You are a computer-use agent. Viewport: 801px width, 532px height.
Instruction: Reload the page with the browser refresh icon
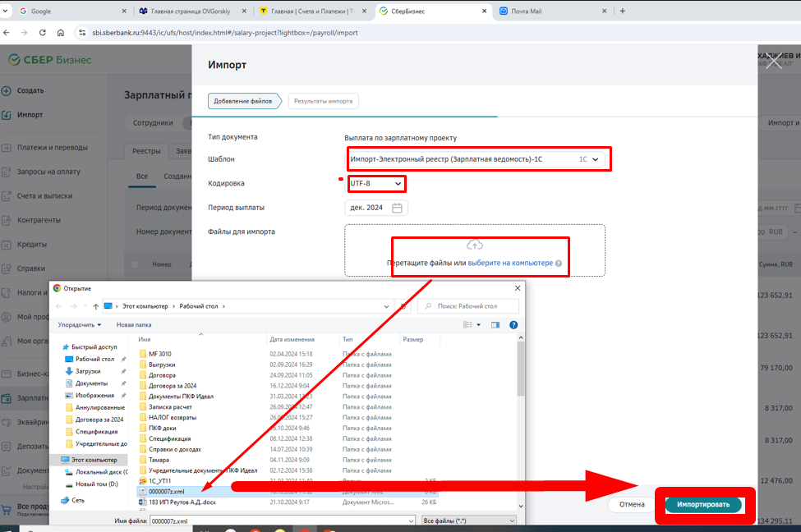(43, 33)
